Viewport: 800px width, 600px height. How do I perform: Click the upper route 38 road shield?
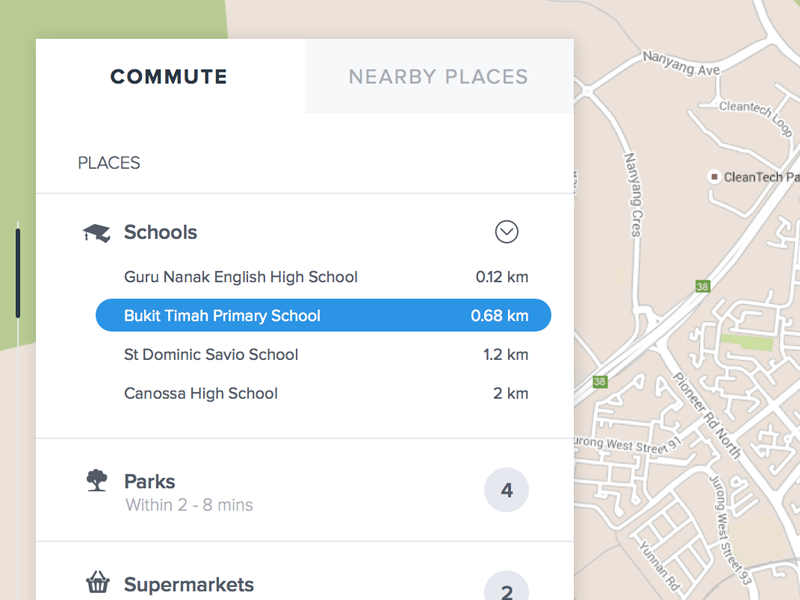(x=702, y=286)
